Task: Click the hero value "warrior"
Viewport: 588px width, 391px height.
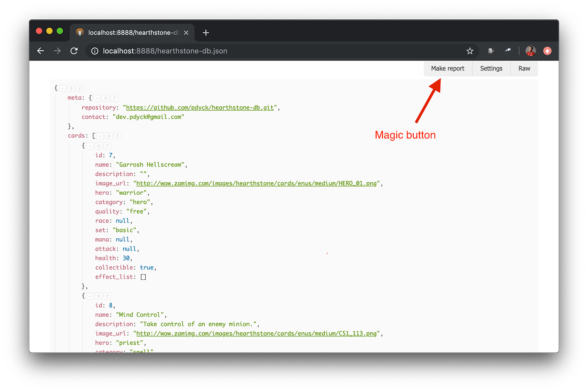Action: pyautogui.click(x=131, y=193)
